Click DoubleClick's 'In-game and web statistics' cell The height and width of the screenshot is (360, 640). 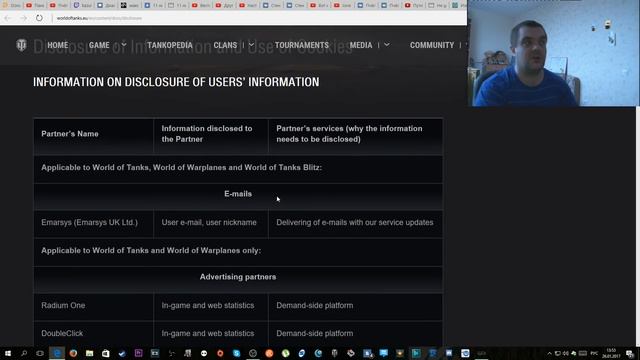coord(211,333)
